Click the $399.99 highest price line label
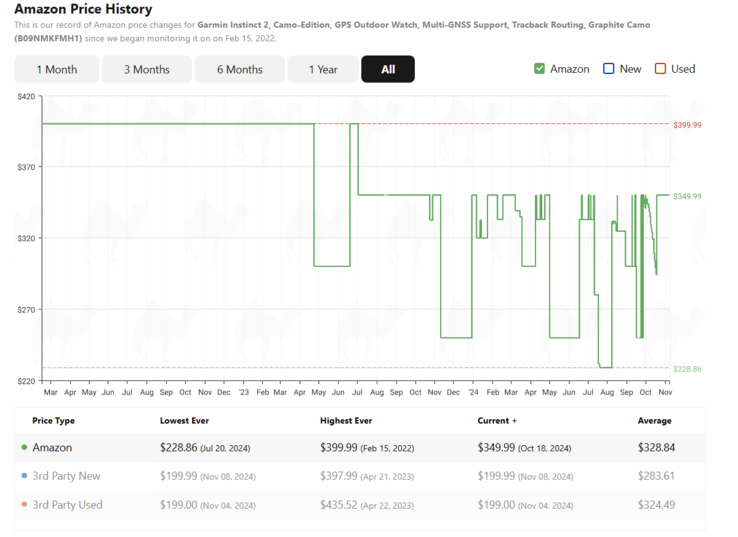 point(687,125)
